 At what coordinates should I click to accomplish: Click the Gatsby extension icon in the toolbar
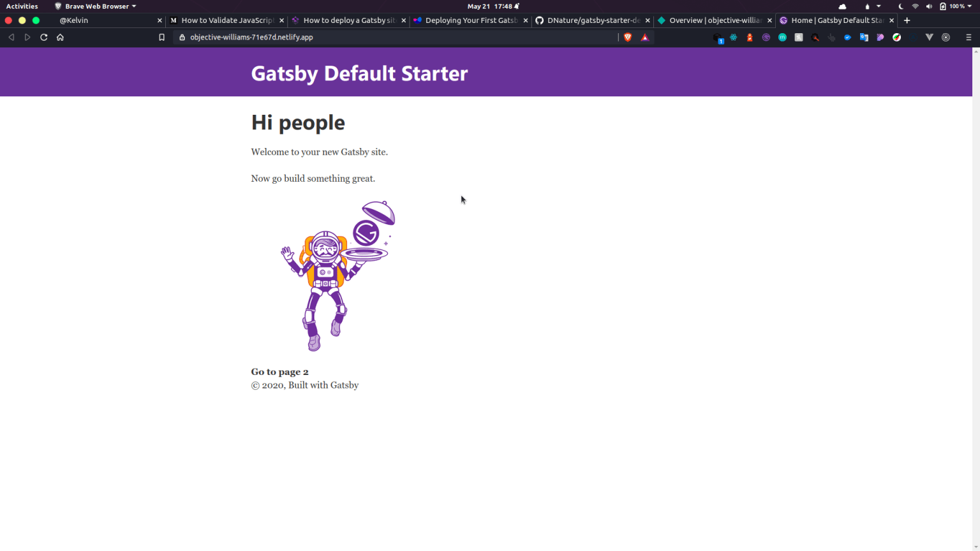(x=766, y=37)
